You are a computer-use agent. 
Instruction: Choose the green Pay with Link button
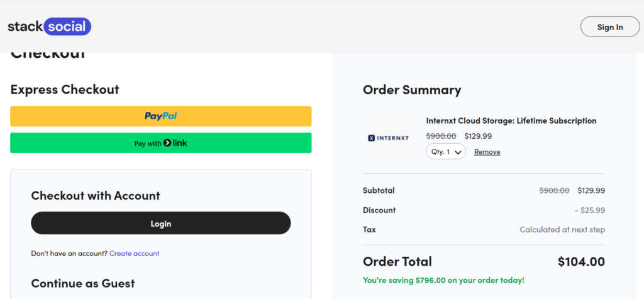[x=160, y=143]
